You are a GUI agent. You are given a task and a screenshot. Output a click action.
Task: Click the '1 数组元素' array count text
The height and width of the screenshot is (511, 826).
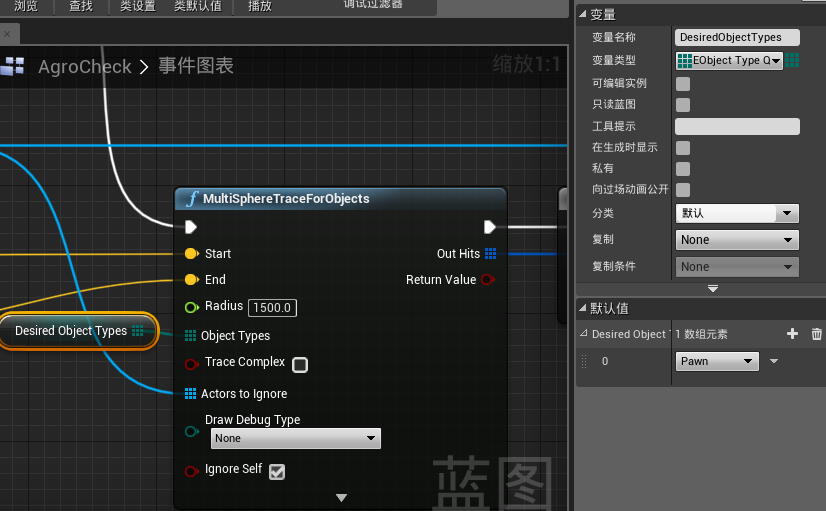pos(701,334)
